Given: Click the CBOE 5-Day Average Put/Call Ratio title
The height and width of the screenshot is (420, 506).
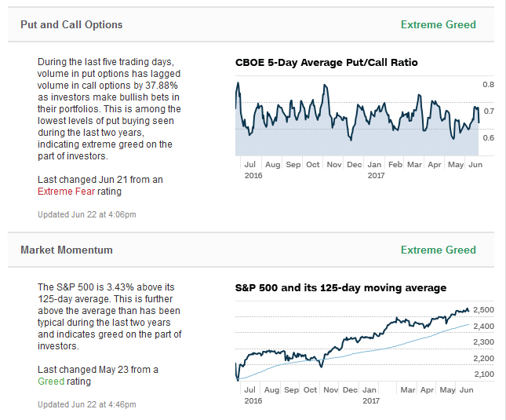Looking at the screenshot, I should click(x=326, y=63).
